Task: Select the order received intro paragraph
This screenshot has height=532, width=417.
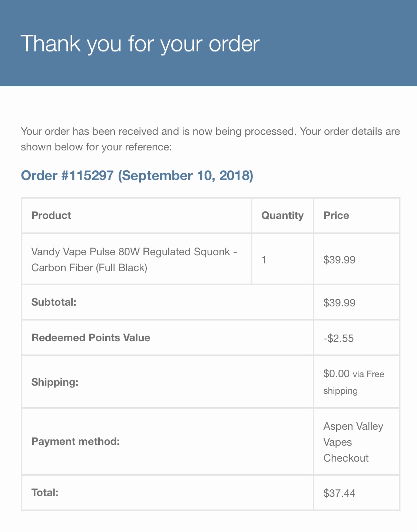Action: [x=210, y=139]
